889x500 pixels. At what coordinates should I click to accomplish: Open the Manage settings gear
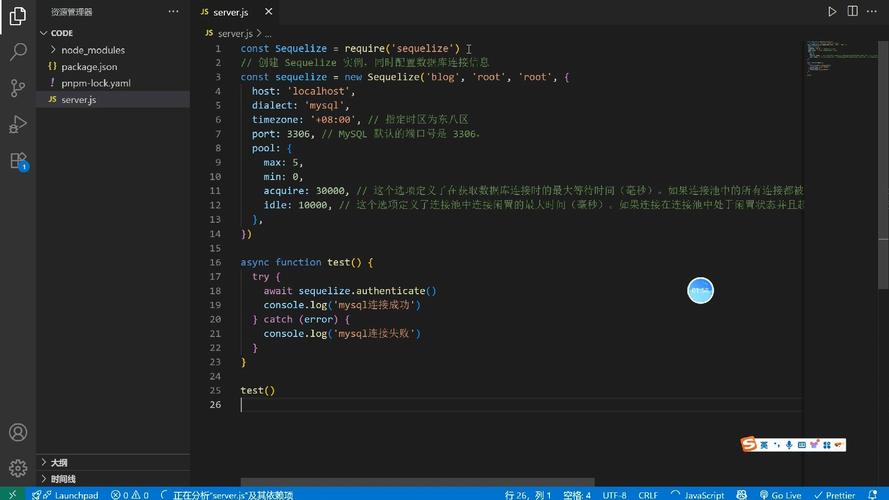[x=18, y=468]
